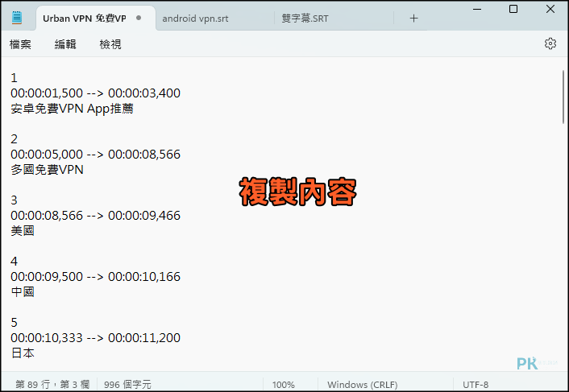Viewport: 569px width, 392px height.
Task: Close the Notepad window
Action: pyautogui.click(x=550, y=9)
